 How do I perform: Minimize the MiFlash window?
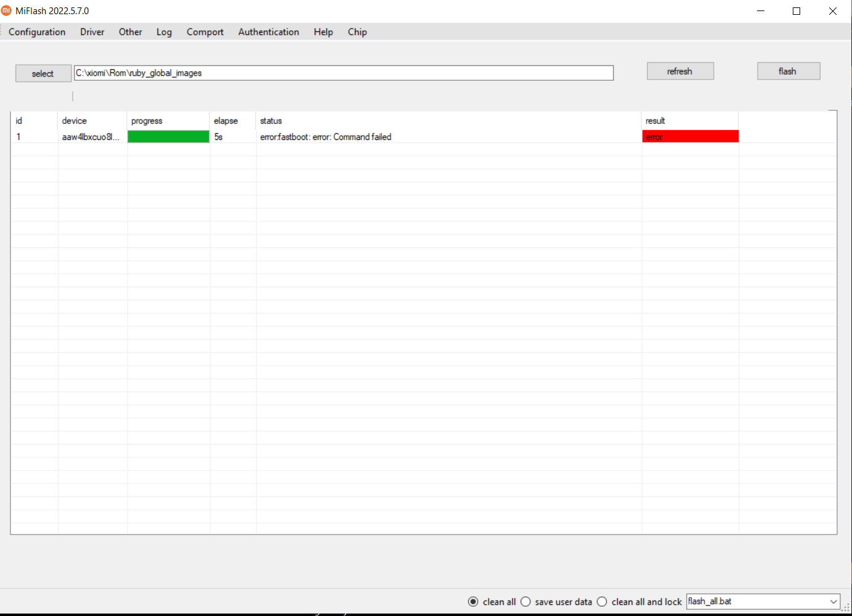[761, 11]
